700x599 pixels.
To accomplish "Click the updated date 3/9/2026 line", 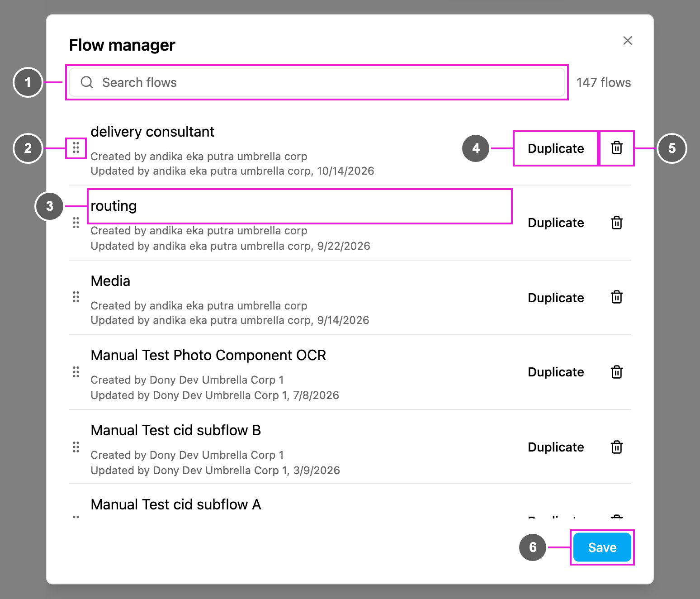I will click(215, 471).
